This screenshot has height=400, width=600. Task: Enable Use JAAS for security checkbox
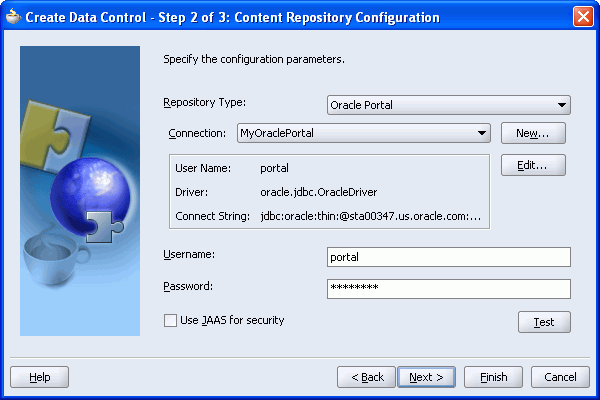click(x=170, y=320)
